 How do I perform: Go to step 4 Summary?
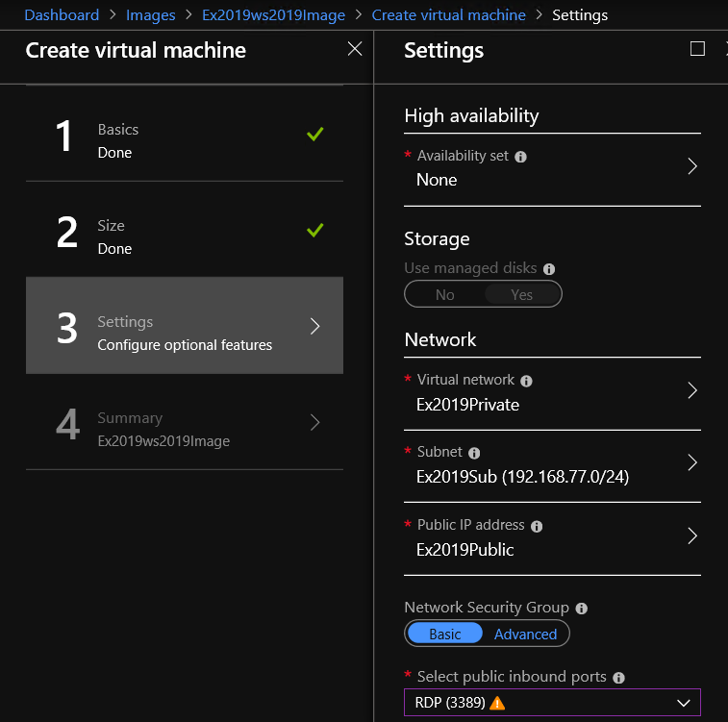(x=185, y=422)
